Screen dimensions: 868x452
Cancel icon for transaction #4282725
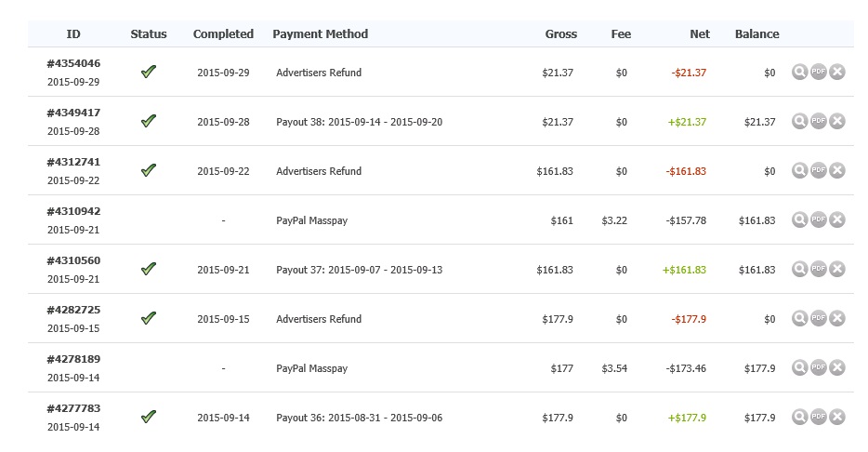[x=837, y=318]
